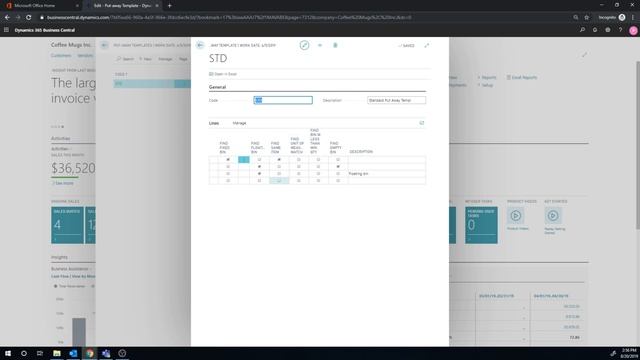This screenshot has width=640, height=360.
Task: Open a new browser tab
Action: 169,6
